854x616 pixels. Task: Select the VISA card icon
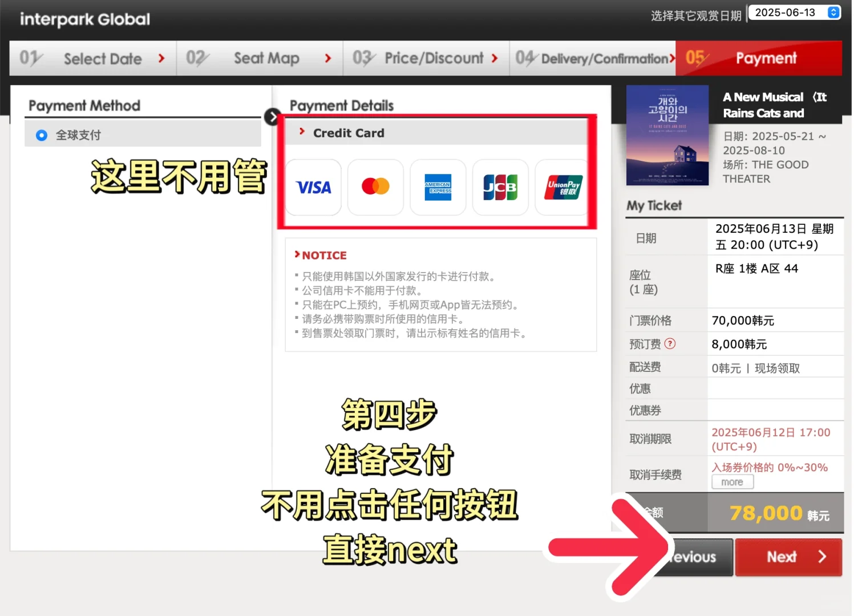click(313, 187)
